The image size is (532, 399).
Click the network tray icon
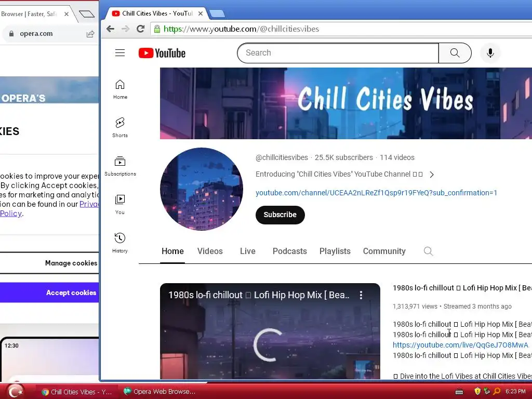(487, 392)
